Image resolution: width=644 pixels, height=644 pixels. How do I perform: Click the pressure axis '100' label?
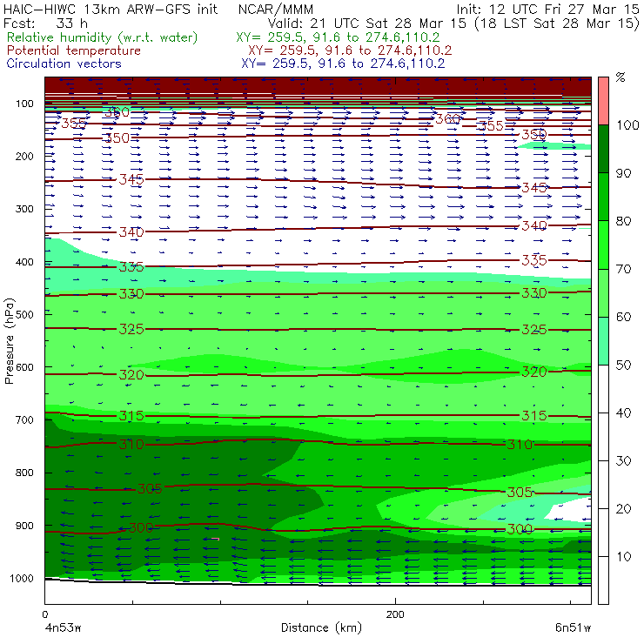[x=24, y=104]
